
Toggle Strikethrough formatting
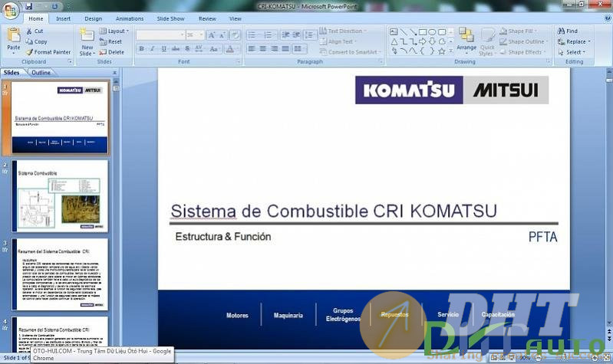pos(176,49)
